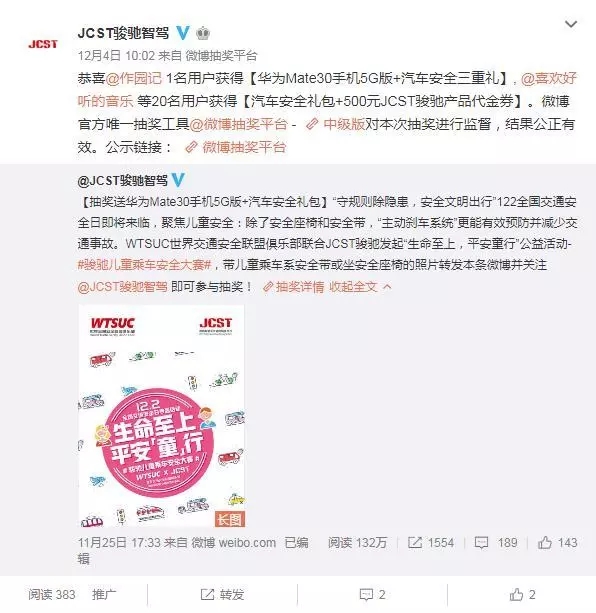Image resolution: width=596 pixels, height=613 pixels.
Task: Click the JCST avatar logo
Action: point(43,44)
